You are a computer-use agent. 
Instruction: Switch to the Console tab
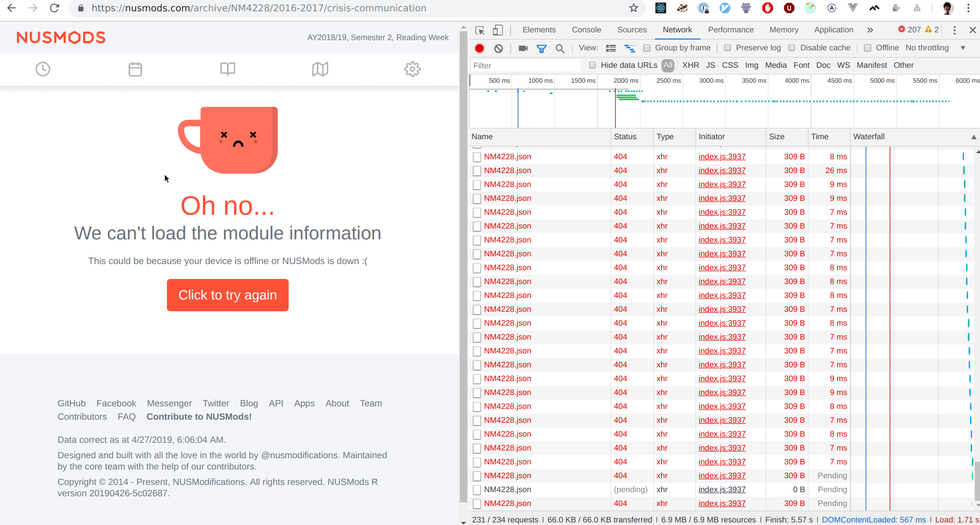click(x=586, y=30)
